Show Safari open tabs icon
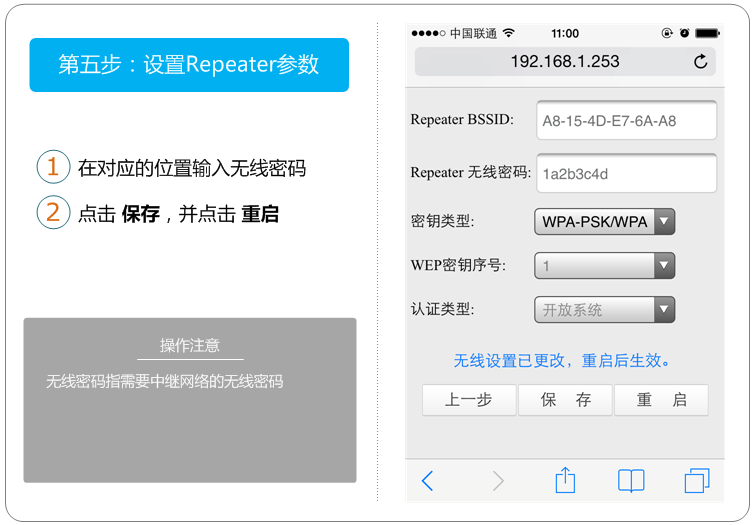Screen dimensions: 756x525 point(697,481)
